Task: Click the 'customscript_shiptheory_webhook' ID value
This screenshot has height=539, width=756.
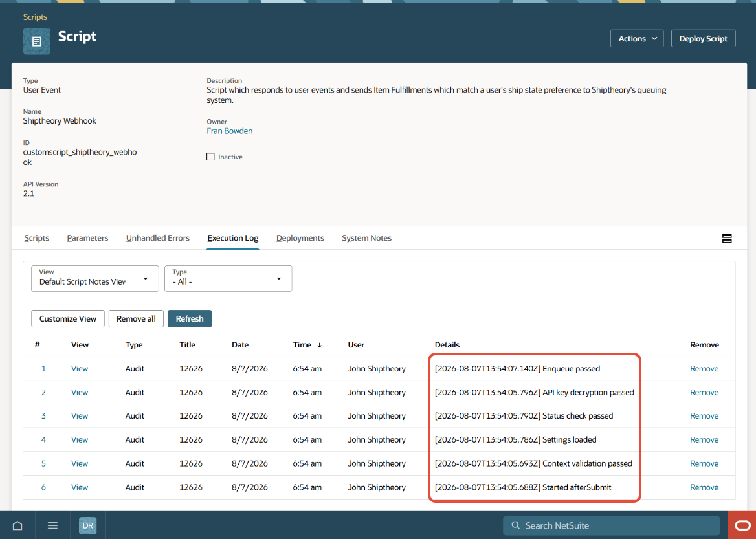Action: (x=80, y=157)
